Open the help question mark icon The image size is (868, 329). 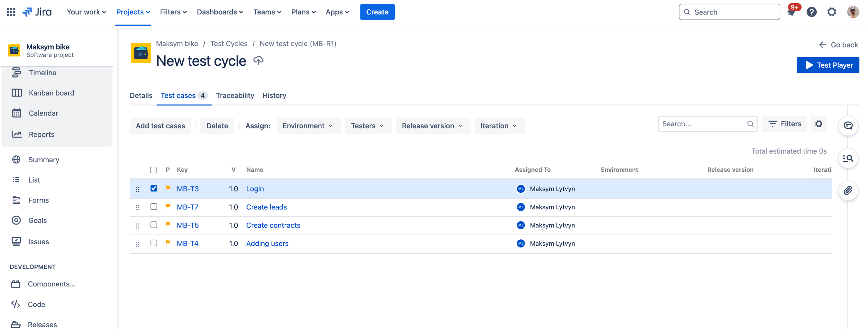pos(811,12)
